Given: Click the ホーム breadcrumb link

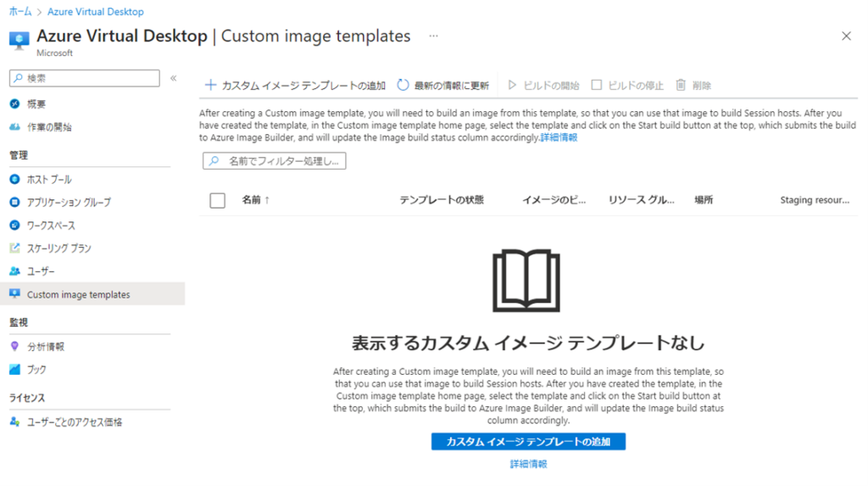Looking at the screenshot, I should tap(20, 12).
